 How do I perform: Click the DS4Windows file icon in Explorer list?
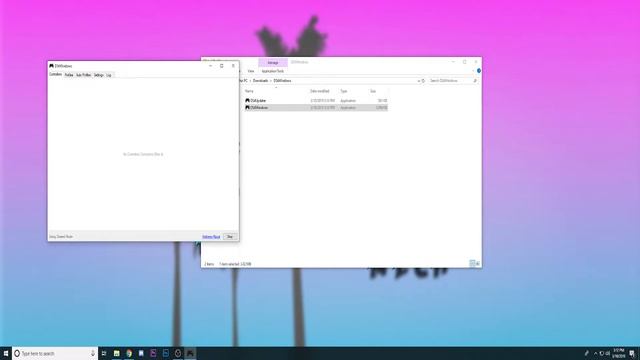click(x=247, y=108)
